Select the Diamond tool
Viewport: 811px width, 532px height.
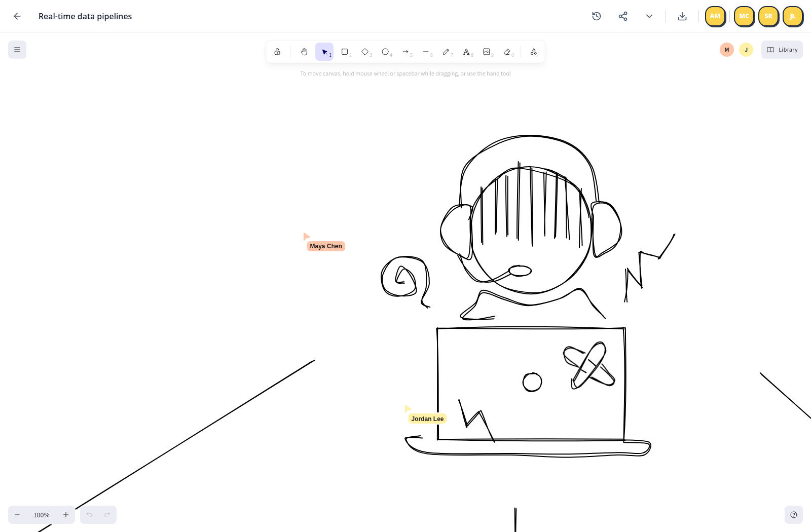point(365,52)
